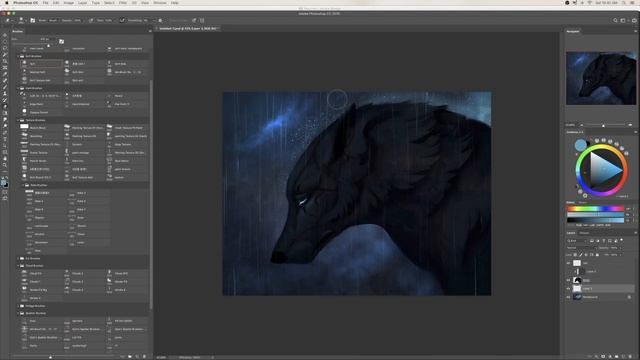Open the workspace switcher icon
This screenshot has height=360, width=640.
pos(623,20)
